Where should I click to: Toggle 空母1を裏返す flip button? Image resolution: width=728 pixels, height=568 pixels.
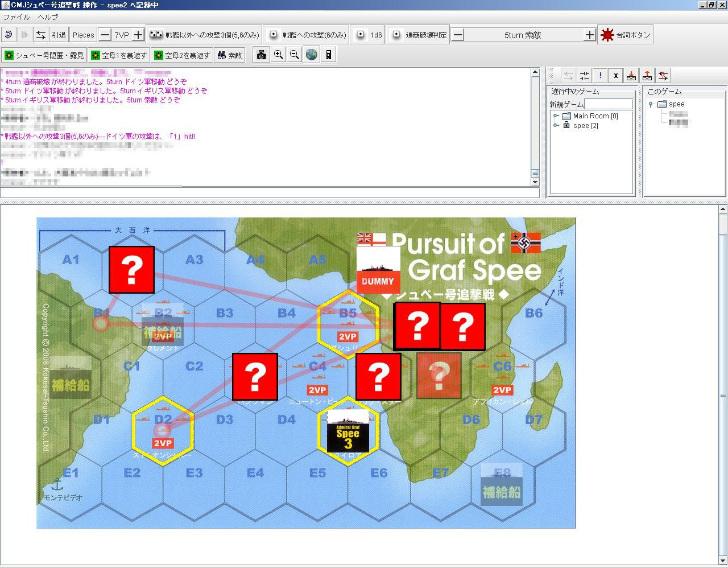(119, 55)
